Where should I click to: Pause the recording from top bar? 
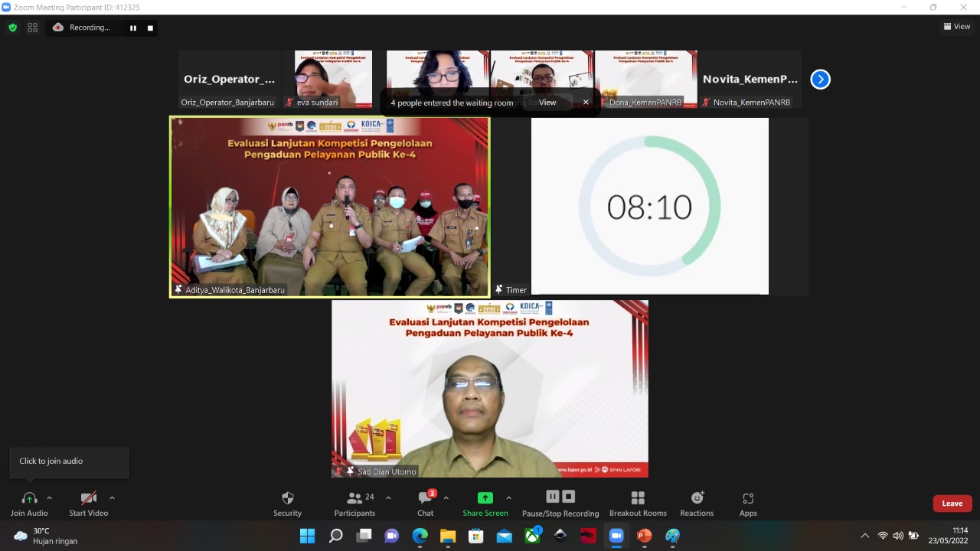[x=133, y=28]
